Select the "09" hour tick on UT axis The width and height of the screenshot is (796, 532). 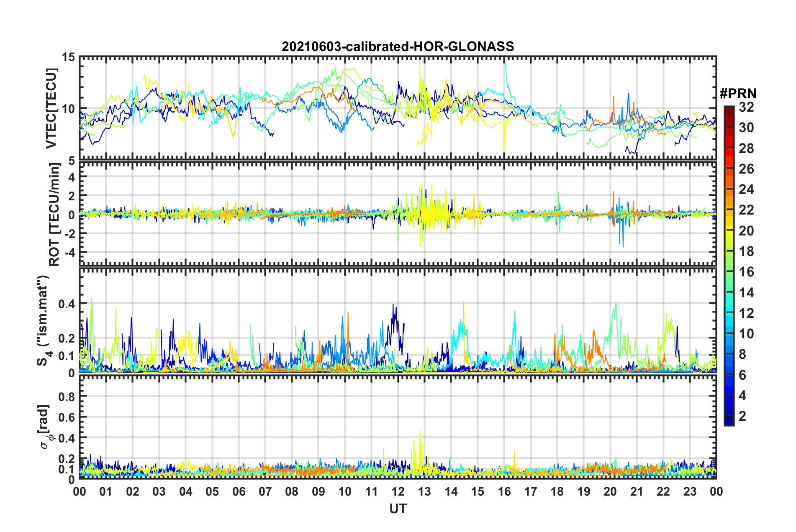[x=318, y=491]
